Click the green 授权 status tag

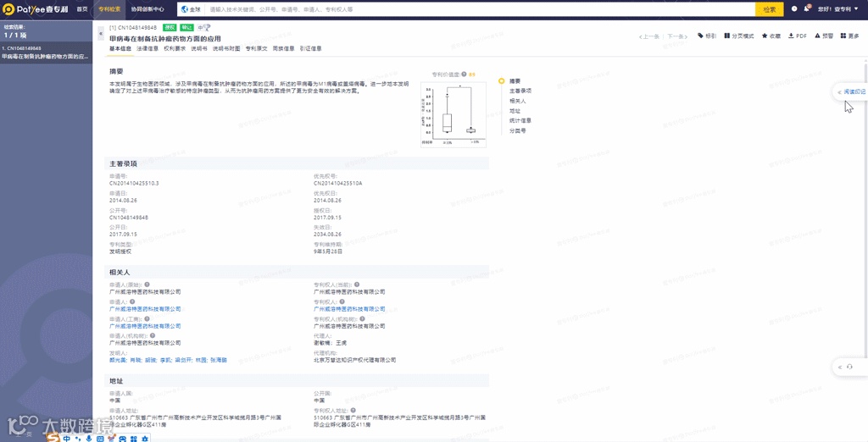pos(170,27)
